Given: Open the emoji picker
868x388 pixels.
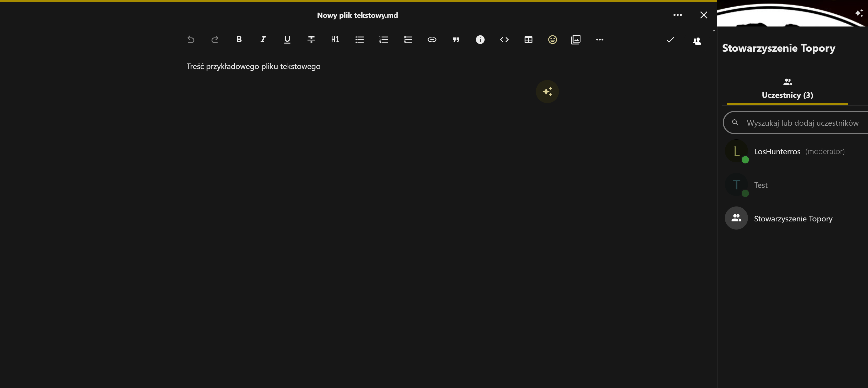Looking at the screenshot, I should click(553, 40).
